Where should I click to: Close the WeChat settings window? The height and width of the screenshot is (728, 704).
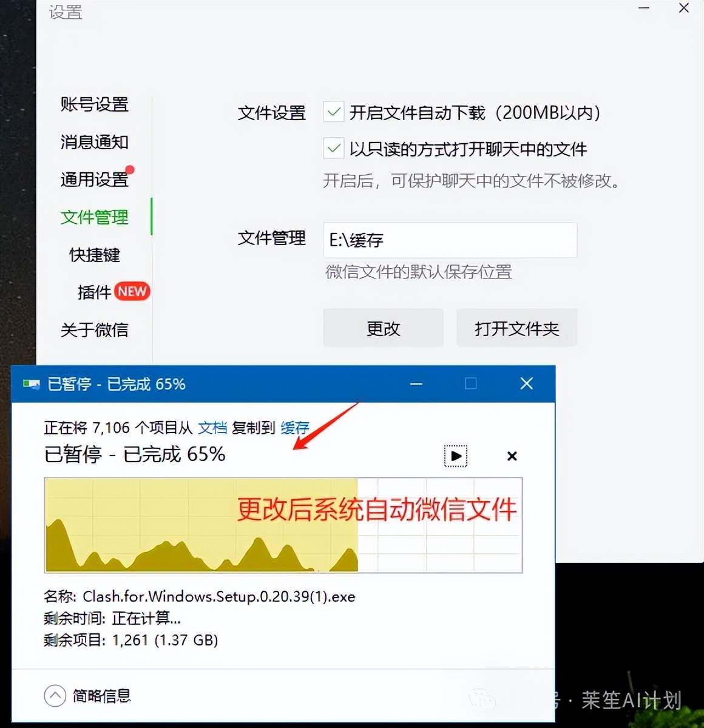coord(683,8)
